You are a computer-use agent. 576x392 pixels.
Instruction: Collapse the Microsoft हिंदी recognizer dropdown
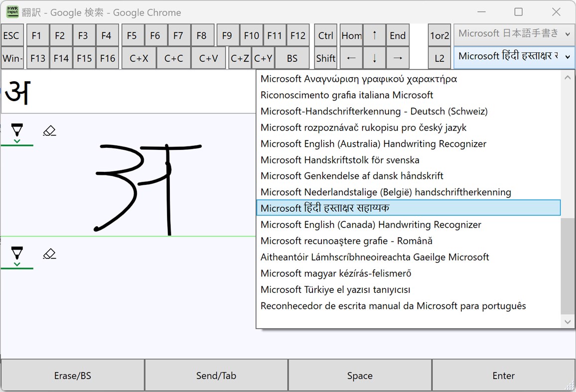pos(514,57)
